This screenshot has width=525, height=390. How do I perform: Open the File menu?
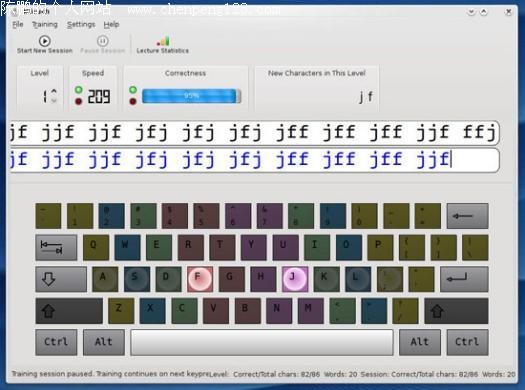[x=18, y=24]
